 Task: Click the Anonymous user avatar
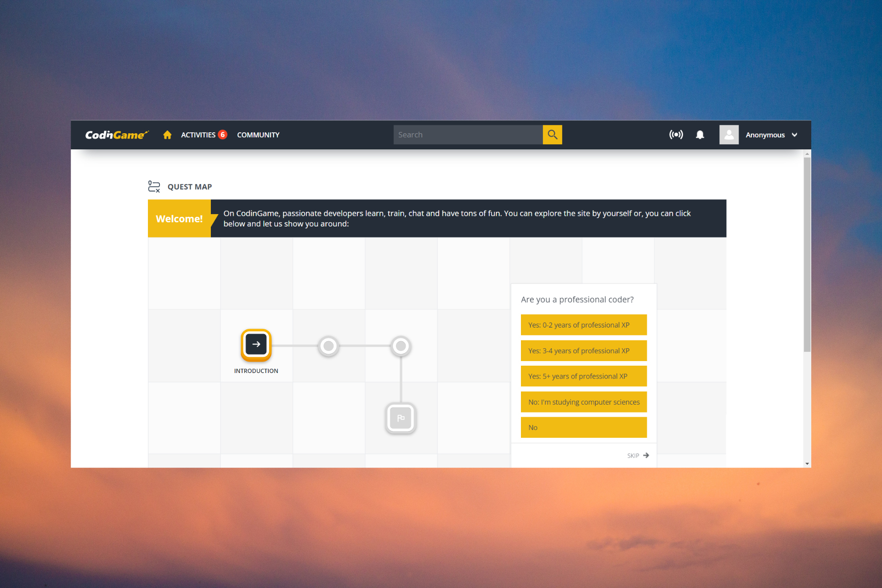tap(729, 135)
